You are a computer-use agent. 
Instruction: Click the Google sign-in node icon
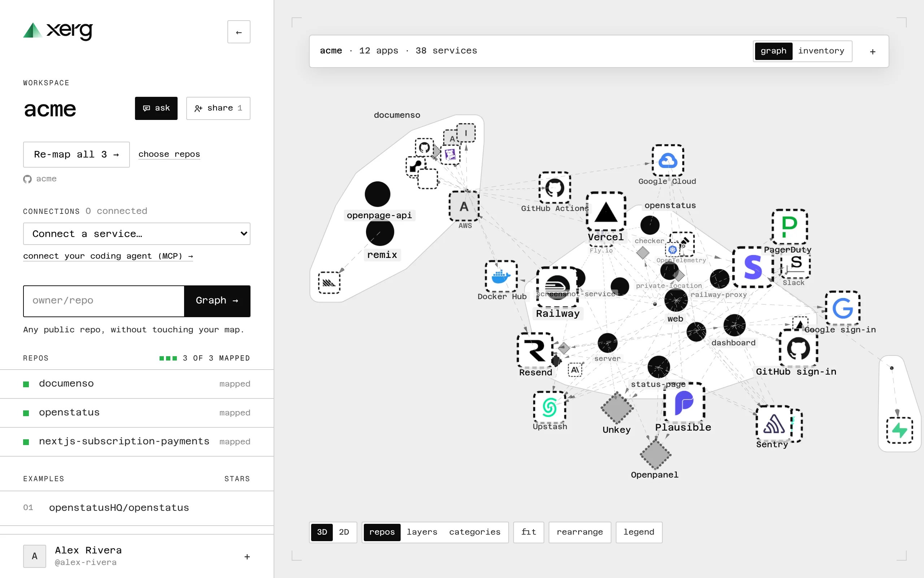pos(842,308)
